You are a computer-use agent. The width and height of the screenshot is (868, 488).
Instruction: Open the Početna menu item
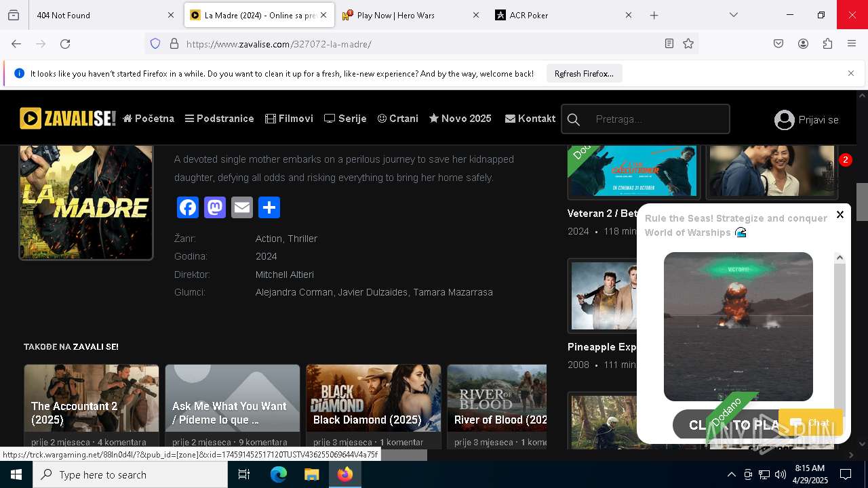(149, 119)
